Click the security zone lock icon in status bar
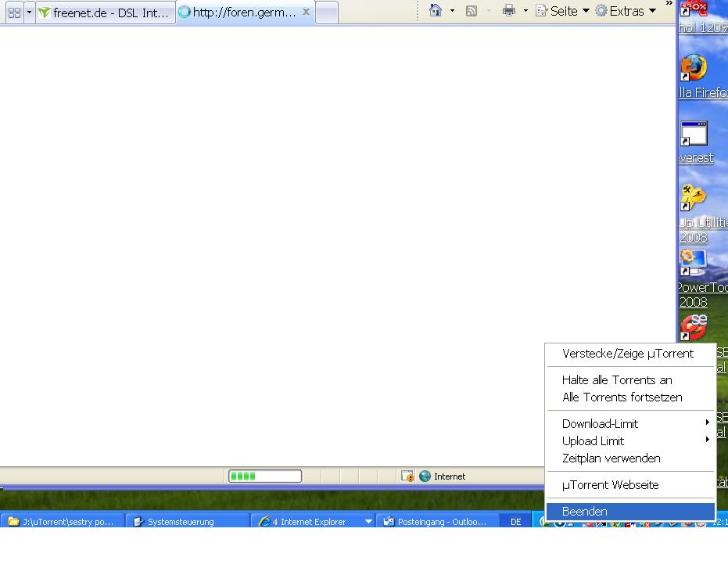Image resolution: width=728 pixels, height=586 pixels. pyautogui.click(x=407, y=476)
